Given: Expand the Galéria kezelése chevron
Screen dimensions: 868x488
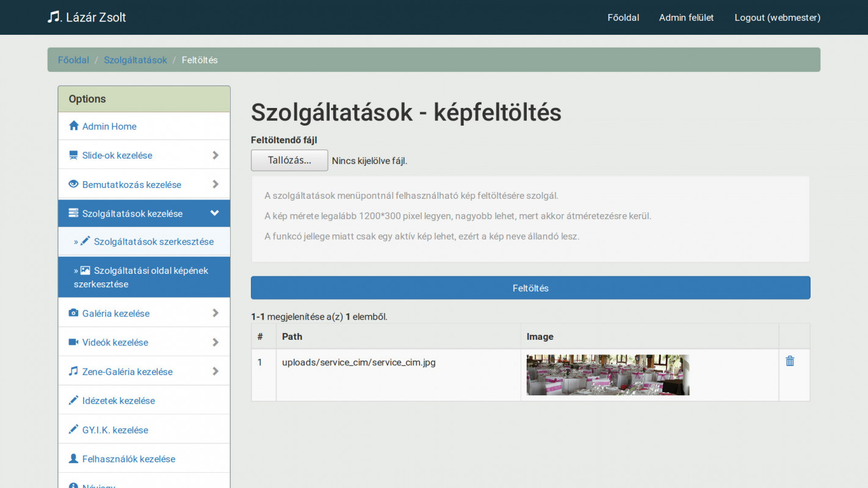Looking at the screenshot, I should pyautogui.click(x=215, y=313).
